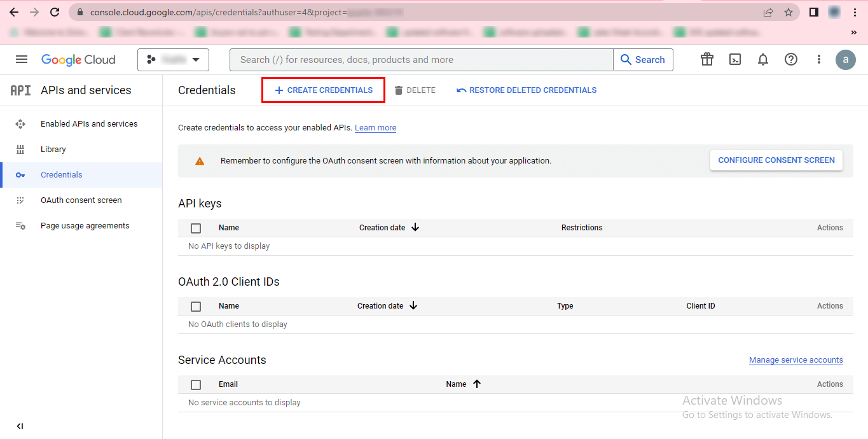Check the OAuth 2.0 Client IDs select-all checkbox
The image size is (868, 439).
click(196, 306)
